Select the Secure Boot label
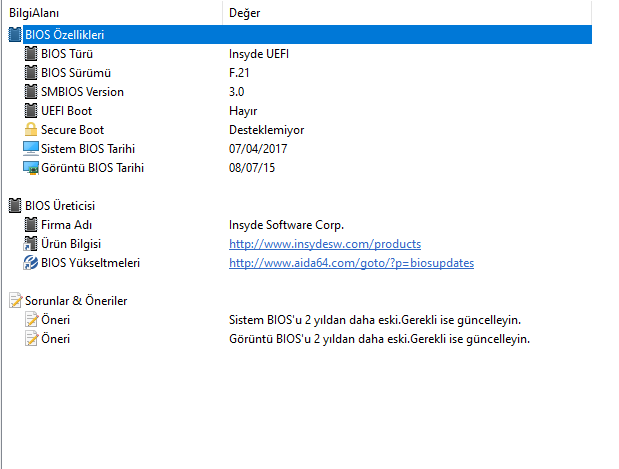This screenshot has width=619, height=469. click(x=73, y=129)
